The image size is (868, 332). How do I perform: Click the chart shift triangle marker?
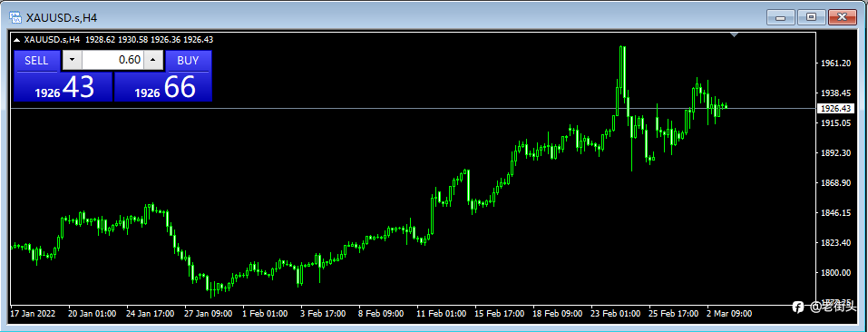[735, 34]
